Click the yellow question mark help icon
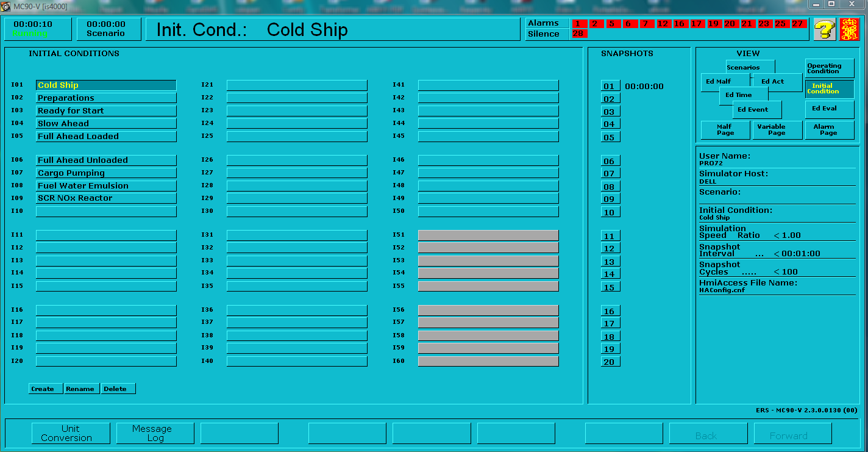868x452 pixels. pyautogui.click(x=824, y=29)
